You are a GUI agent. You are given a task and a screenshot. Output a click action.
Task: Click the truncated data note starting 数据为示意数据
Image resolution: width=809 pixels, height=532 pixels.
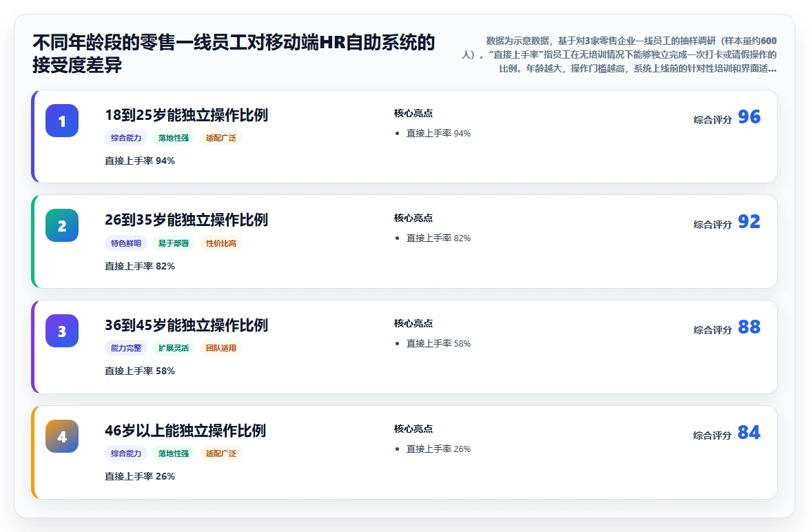coord(619,54)
